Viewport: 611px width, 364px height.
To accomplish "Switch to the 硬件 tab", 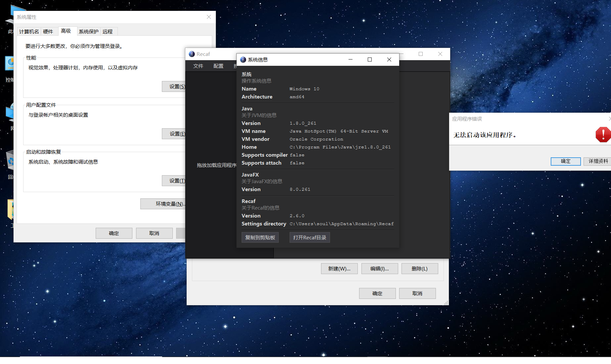I will pos(49,31).
